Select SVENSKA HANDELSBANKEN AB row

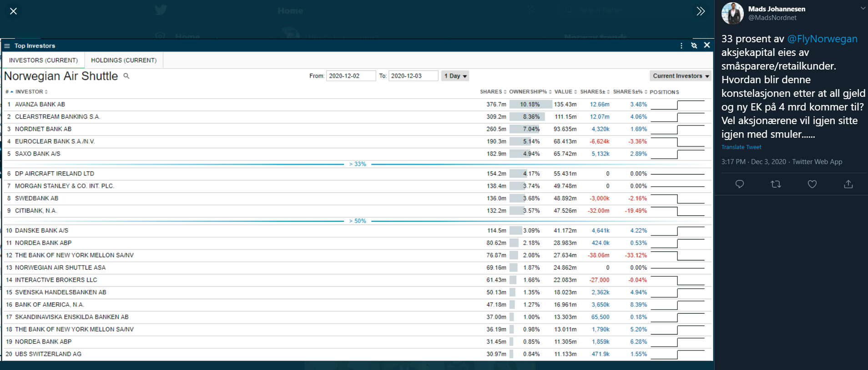[357, 292]
